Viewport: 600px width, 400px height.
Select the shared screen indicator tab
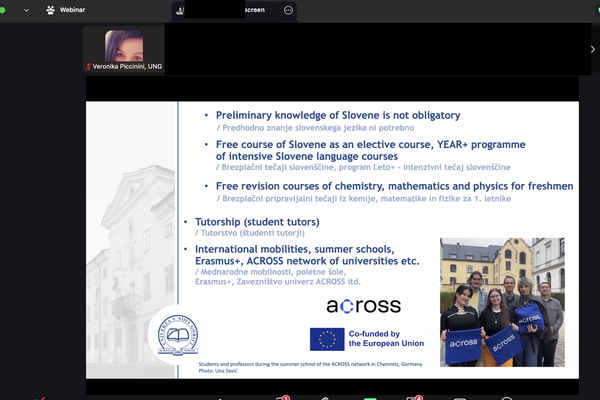pyautogui.click(x=234, y=10)
